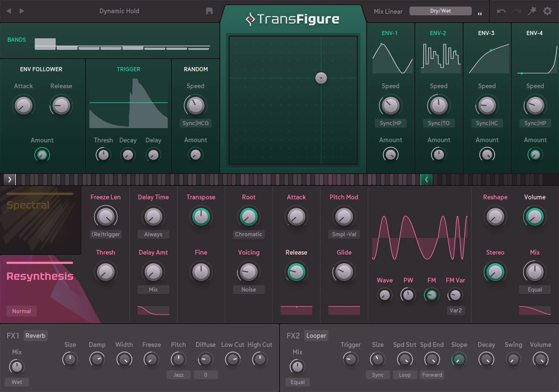Click the magic wand randomize icon
Viewport: 559px width, 392px height.
pos(532,11)
